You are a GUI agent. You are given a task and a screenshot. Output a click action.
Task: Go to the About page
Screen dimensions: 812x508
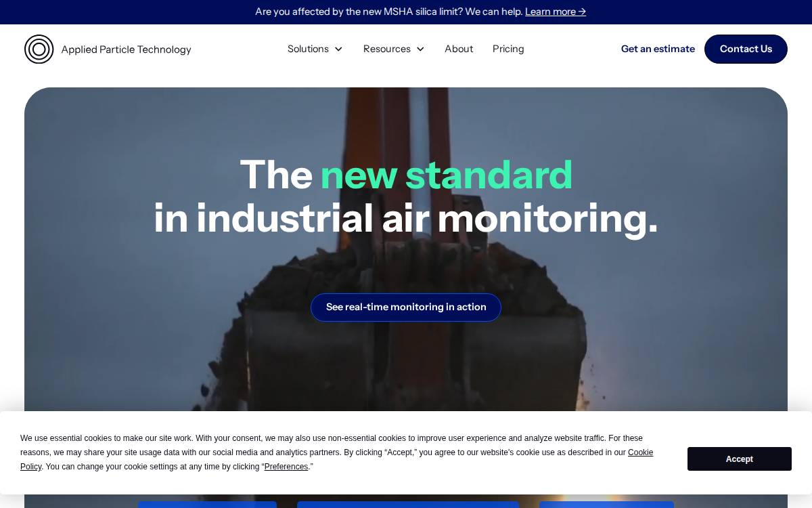click(459, 49)
